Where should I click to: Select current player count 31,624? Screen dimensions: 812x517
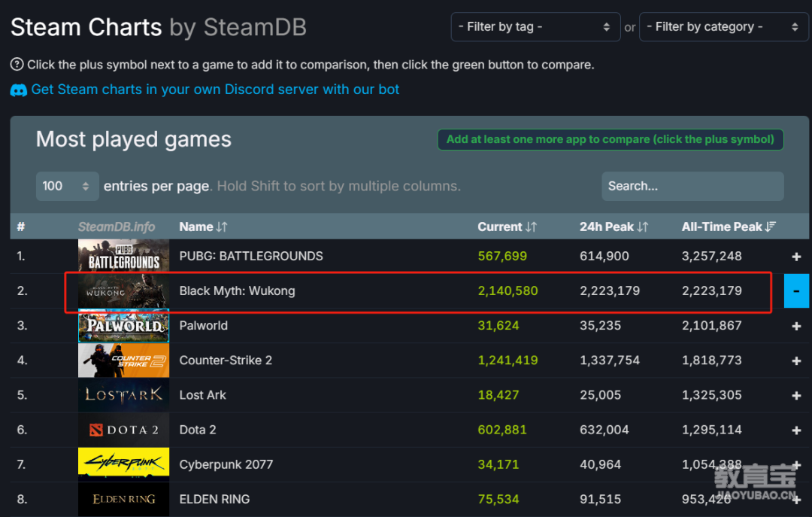click(498, 326)
